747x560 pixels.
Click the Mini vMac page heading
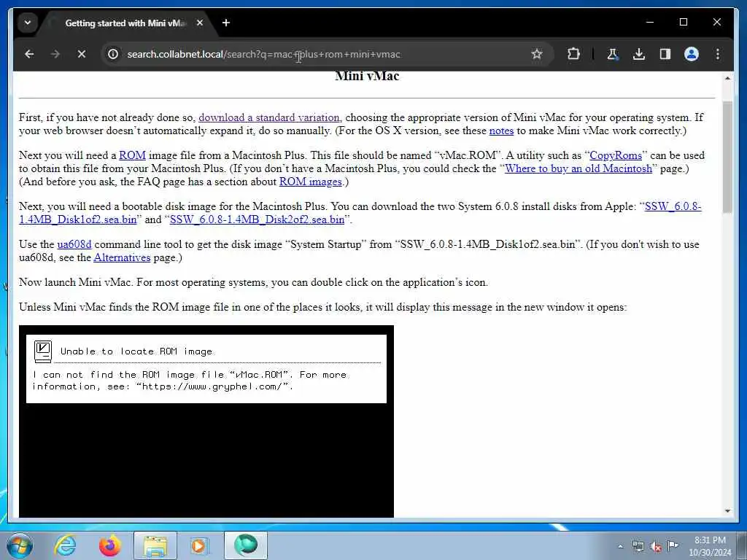tap(367, 77)
